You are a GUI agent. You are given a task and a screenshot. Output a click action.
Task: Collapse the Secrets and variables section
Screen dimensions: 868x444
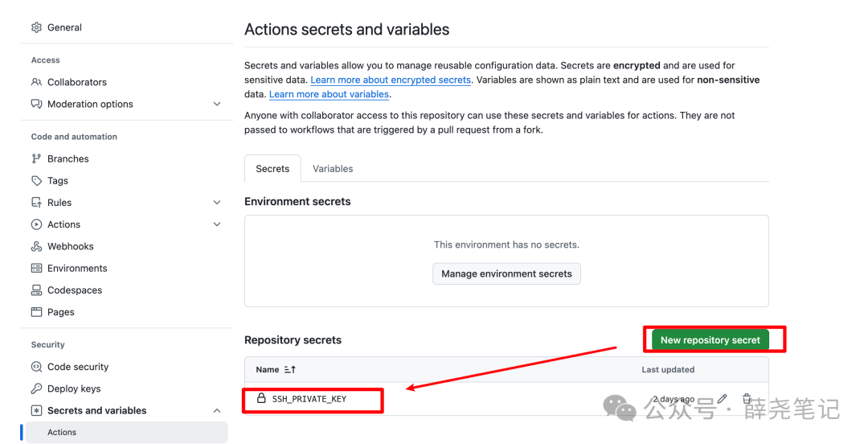click(x=217, y=411)
